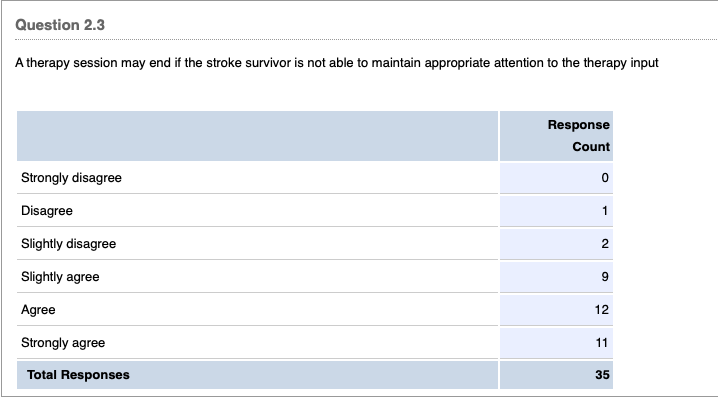Select the count 1 for Disagree
718x399 pixels.
coord(605,211)
